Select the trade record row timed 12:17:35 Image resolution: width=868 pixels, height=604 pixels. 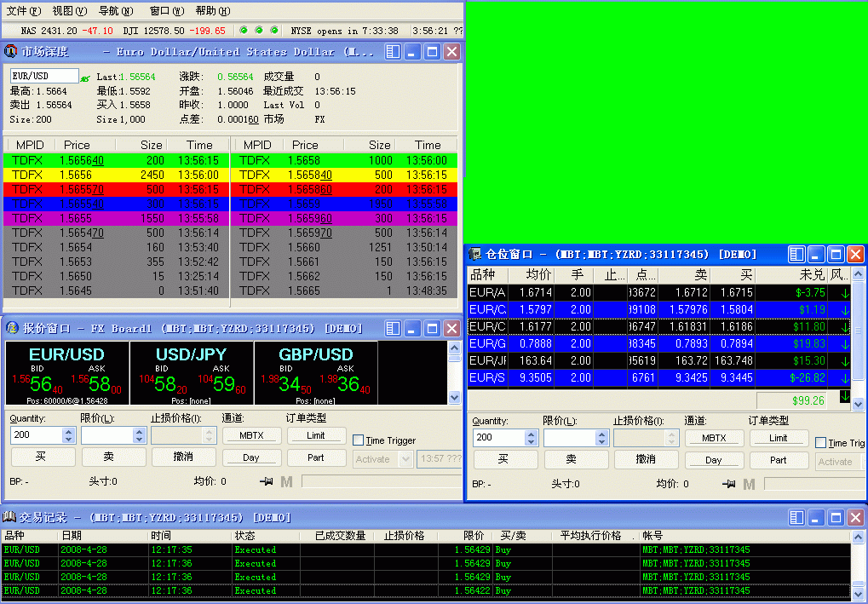click(426, 549)
